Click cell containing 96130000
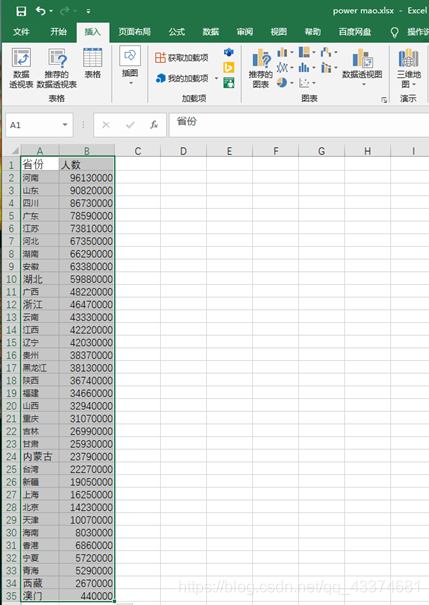This screenshot has width=429, height=605. click(86, 177)
